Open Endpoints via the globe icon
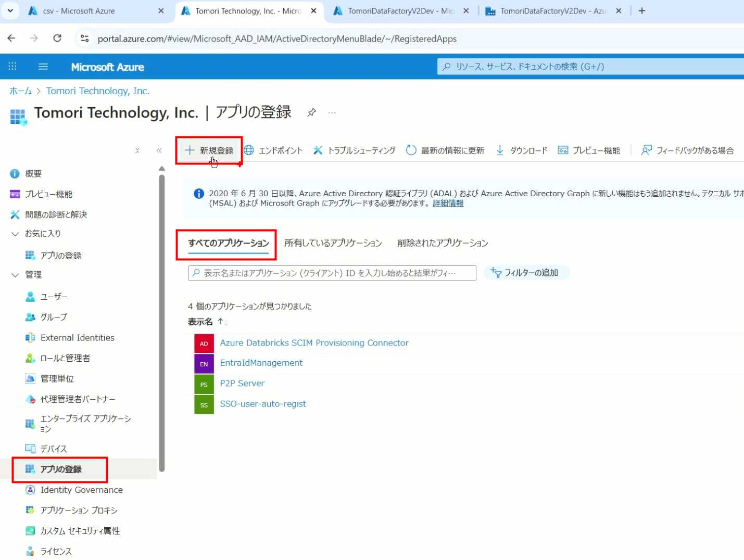Image resolution: width=744 pixels, height=560 pixels. click(x=249, y=150)
